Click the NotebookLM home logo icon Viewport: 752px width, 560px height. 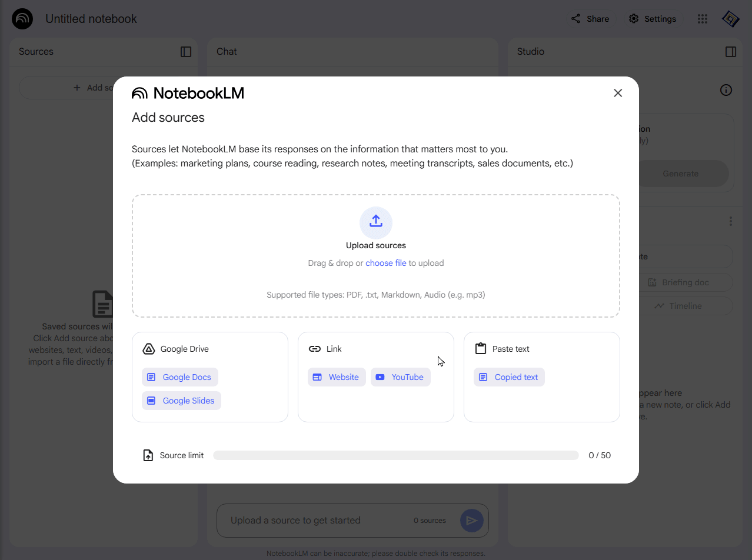pos(22,19)
